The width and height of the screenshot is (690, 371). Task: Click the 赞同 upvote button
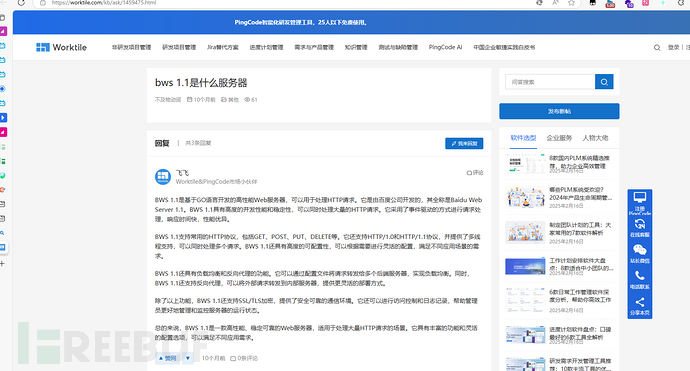168,358
